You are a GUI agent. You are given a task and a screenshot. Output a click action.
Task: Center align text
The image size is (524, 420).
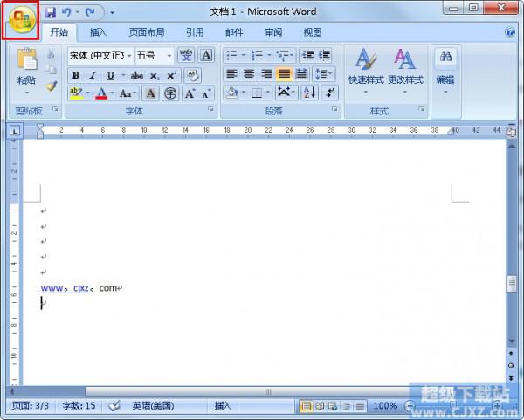coord(249,74)
